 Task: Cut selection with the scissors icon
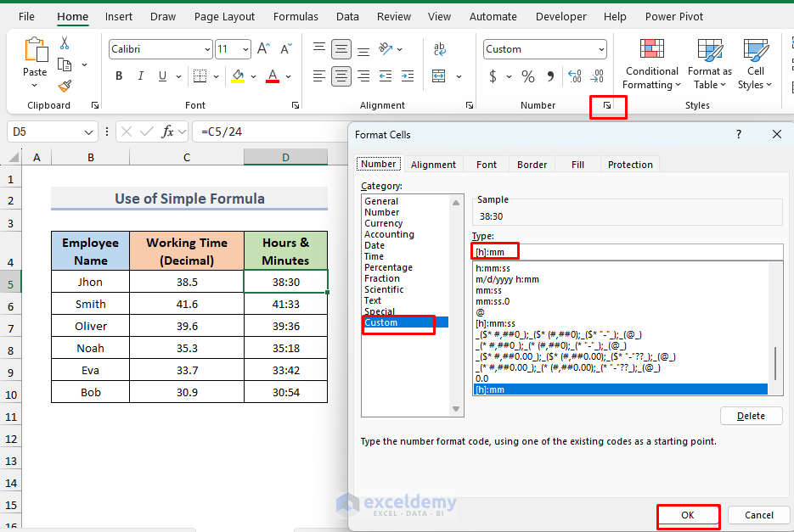click(x=65, y=43)
